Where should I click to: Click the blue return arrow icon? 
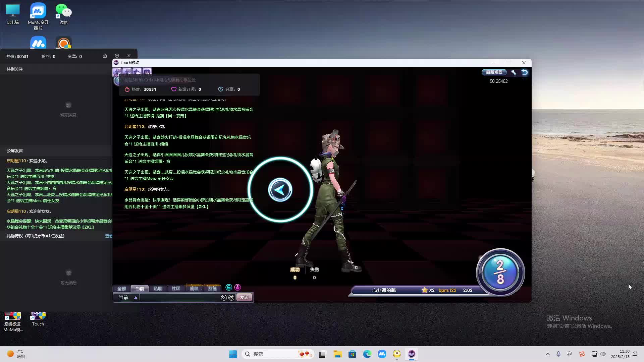pos(525,72)
